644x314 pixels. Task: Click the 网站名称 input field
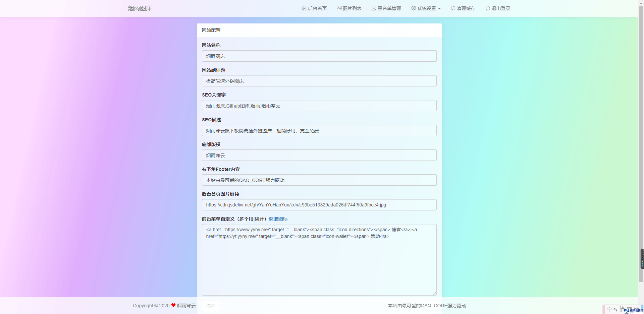pyautogui.click(x=319, y=56)
